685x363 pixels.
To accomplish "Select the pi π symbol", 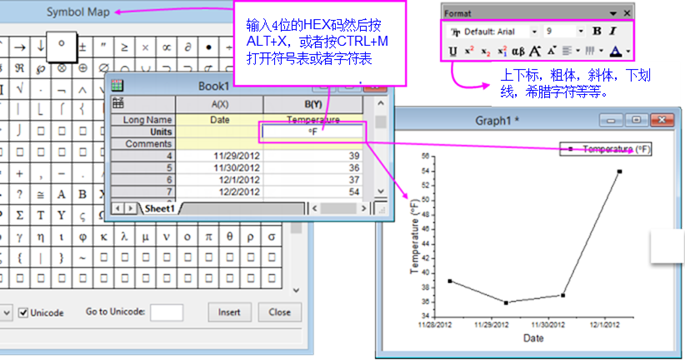I will [208, 236].
